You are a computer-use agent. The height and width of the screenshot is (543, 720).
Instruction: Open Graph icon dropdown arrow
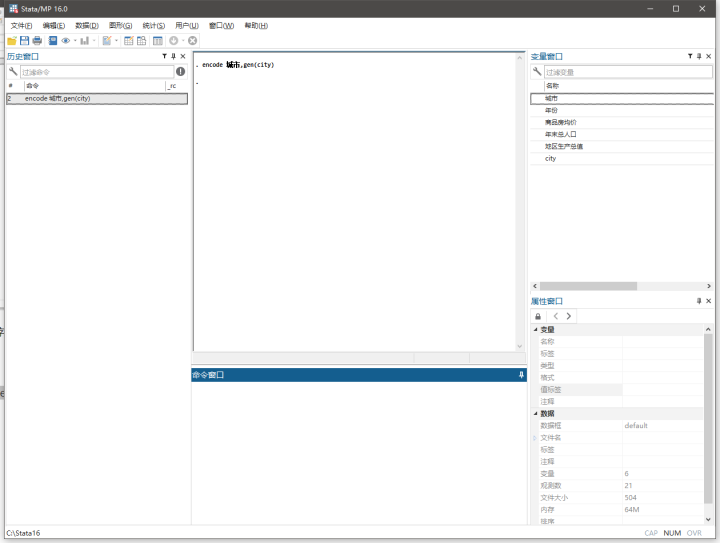(94, 41)
